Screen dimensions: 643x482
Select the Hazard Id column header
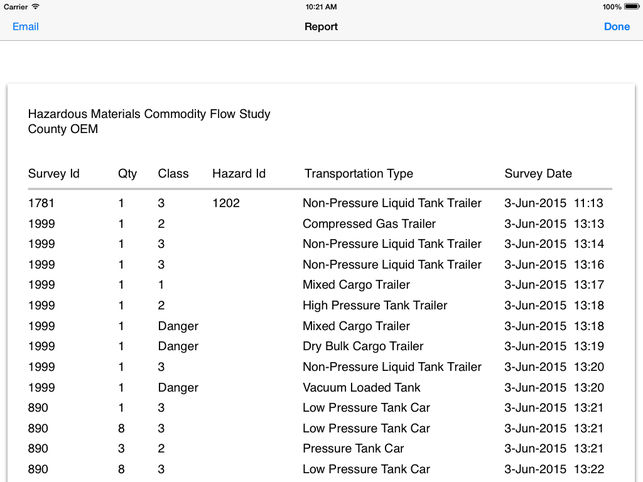238,174
